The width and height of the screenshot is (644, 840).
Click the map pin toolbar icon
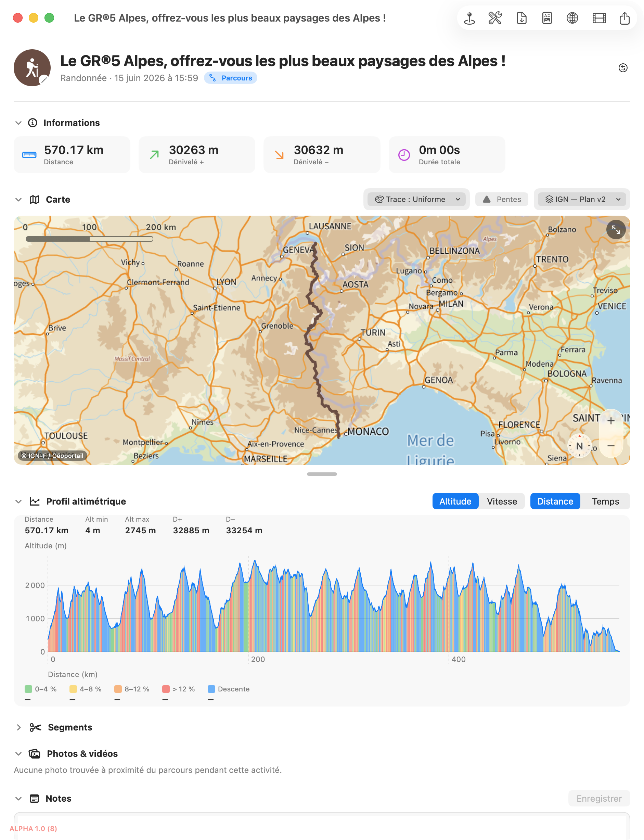coord(469,18)
